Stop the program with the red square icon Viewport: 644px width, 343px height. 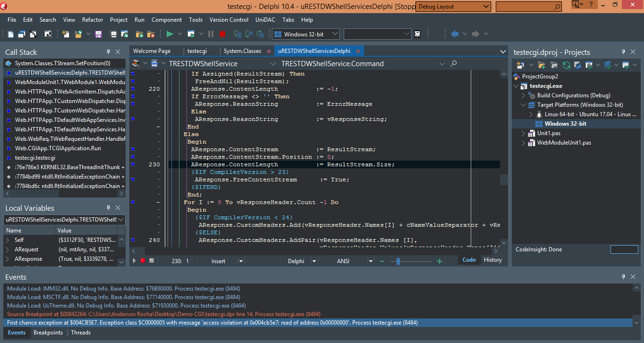point(221,34)
